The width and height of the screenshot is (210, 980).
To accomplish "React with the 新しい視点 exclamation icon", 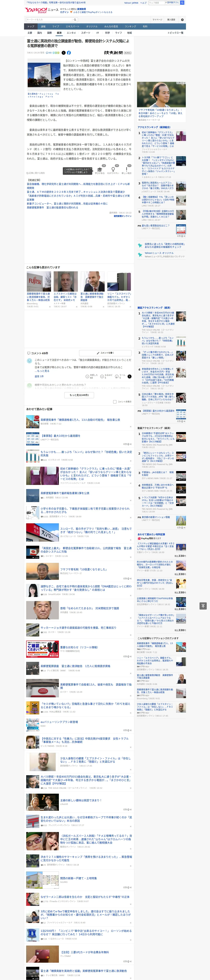I will [127, 170].
